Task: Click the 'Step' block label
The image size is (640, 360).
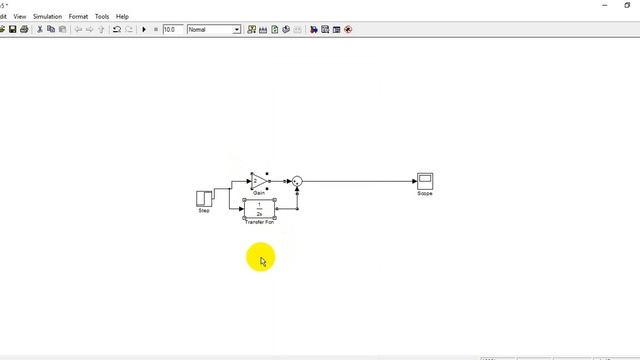Action: (204, 211)
